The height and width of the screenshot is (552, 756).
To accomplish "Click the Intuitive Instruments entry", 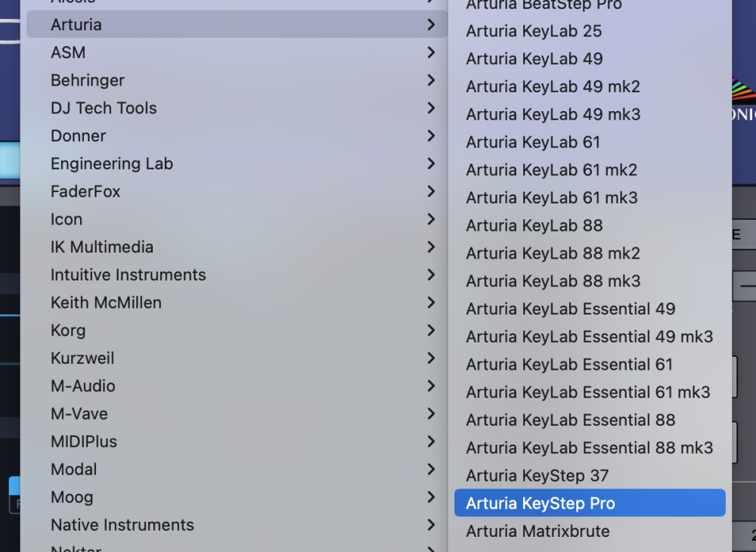I will coord(129,275).
